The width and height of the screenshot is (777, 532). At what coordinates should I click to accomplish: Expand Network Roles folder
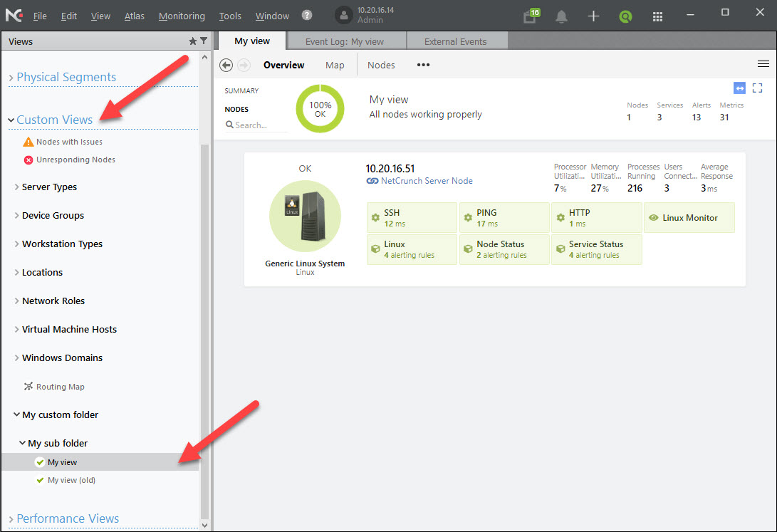click(x=16, y=301)
